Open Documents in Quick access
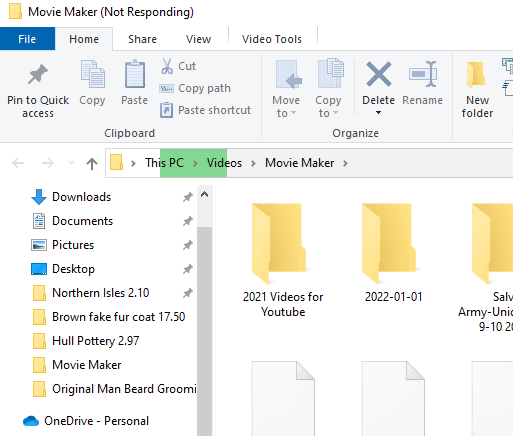513x436 pixels. (x=82, y=221)
